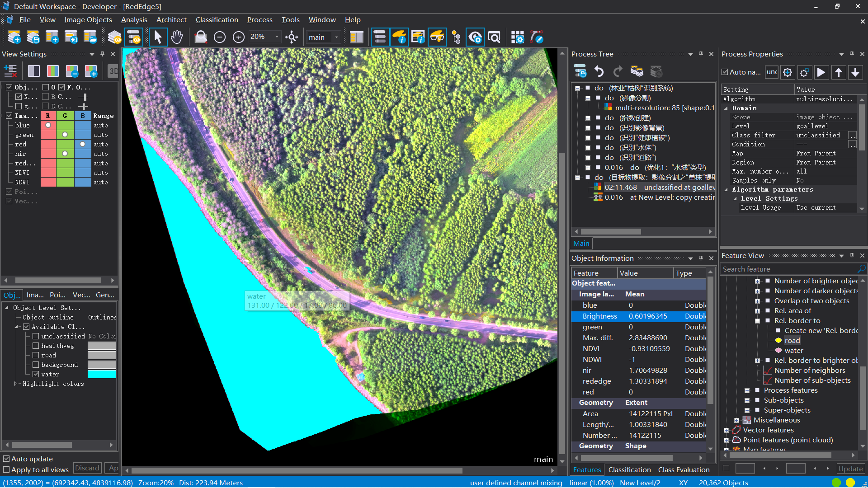Switch to the Class Evaluation tab
Image resolution: width=868 pixels, height=488 pixels.
point(684,470)
